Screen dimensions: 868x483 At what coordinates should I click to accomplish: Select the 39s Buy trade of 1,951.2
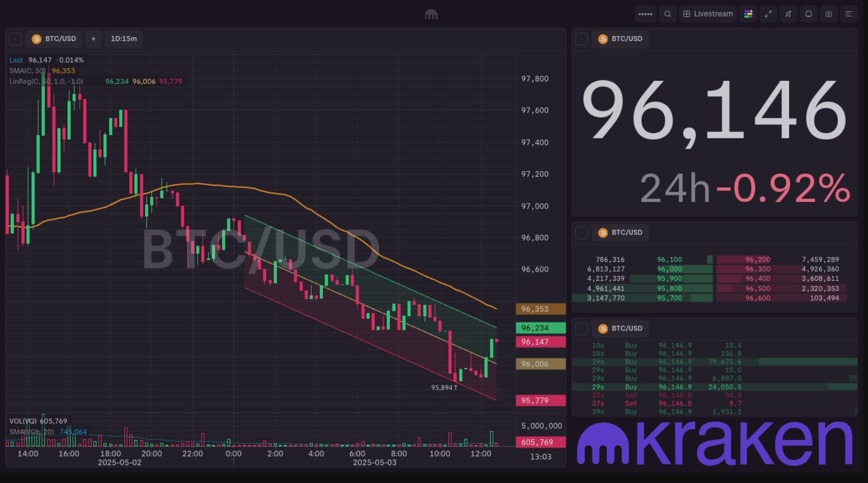(714, 412)
